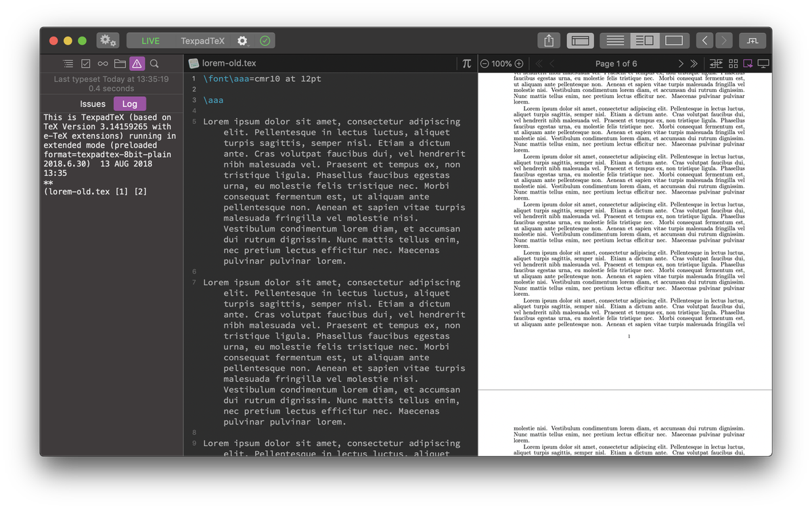Navigate forward in history
Viewport: 812px width, 509px height.
point(724,41)
